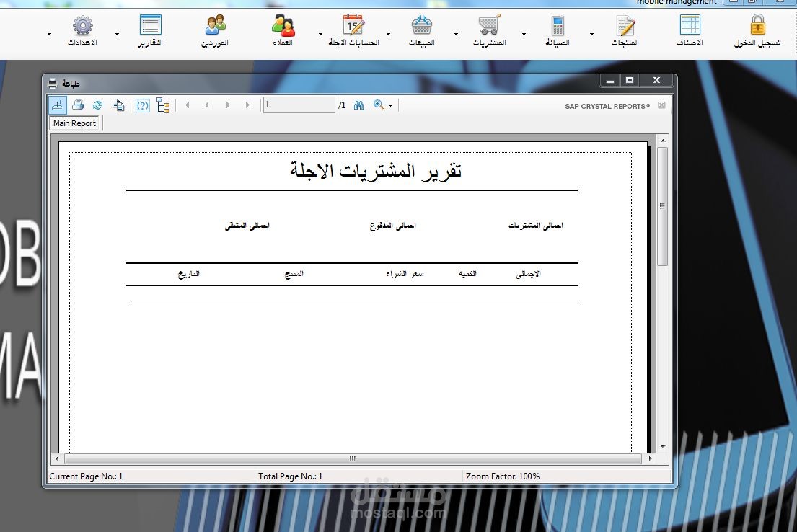797x532 pixels.
Task: Maximize the طباعة print window
Action: pyautogui.click(x=629, y=80)
